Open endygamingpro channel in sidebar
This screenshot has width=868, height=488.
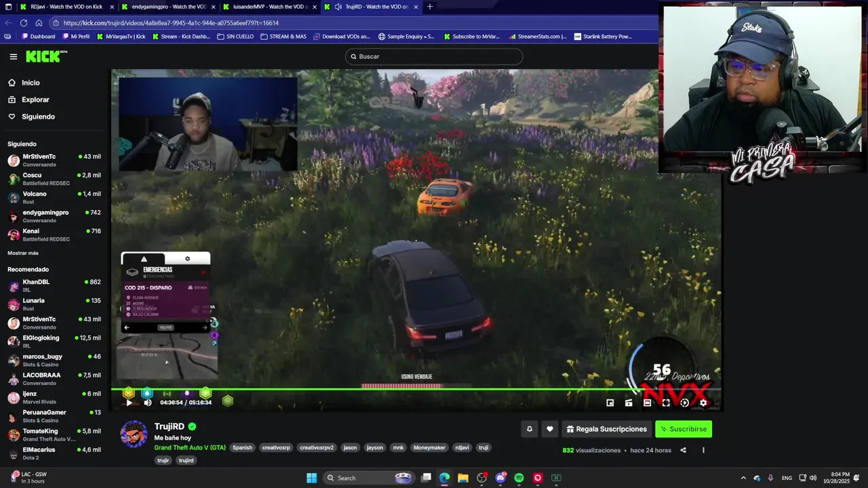click(x=54, y=216)
